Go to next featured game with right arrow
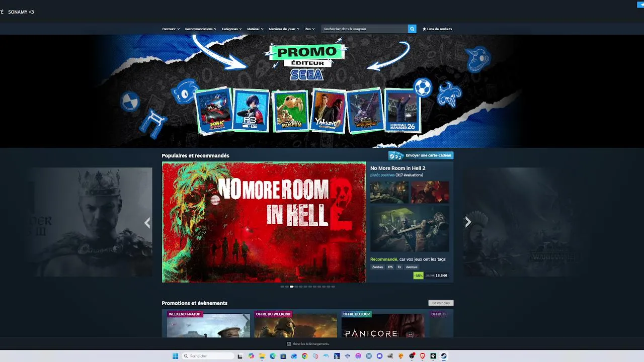Screen dimensions: 644x362 [468, 222]
